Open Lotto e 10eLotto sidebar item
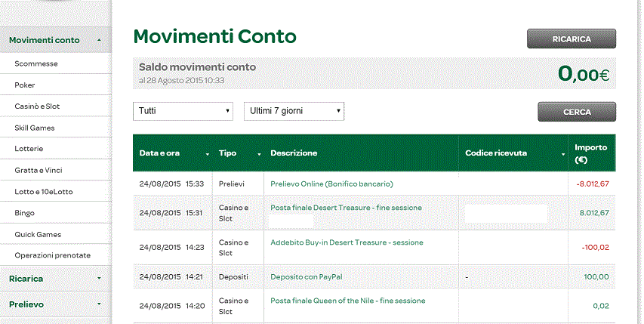644x324 pixels. point(44,192)
